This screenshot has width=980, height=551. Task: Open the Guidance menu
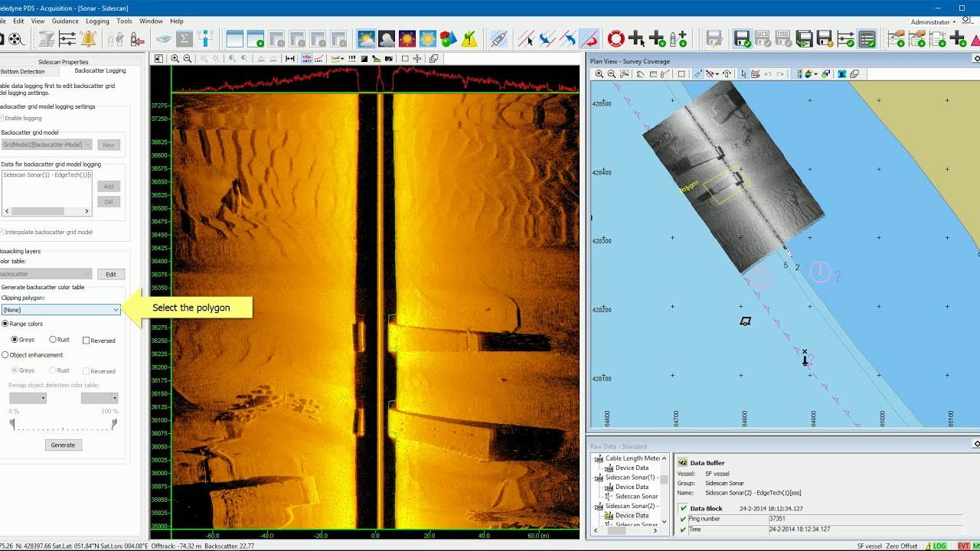tap(65, 21)
